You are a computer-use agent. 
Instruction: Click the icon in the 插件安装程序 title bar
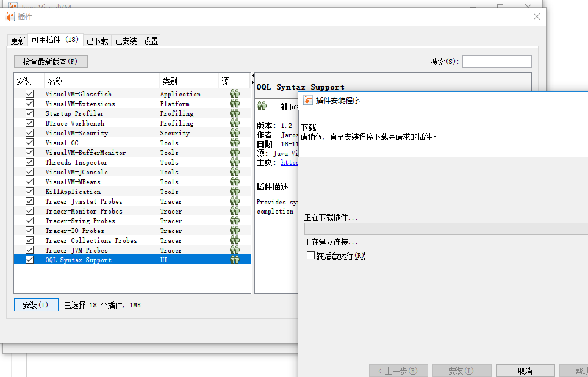click(308, 100)
